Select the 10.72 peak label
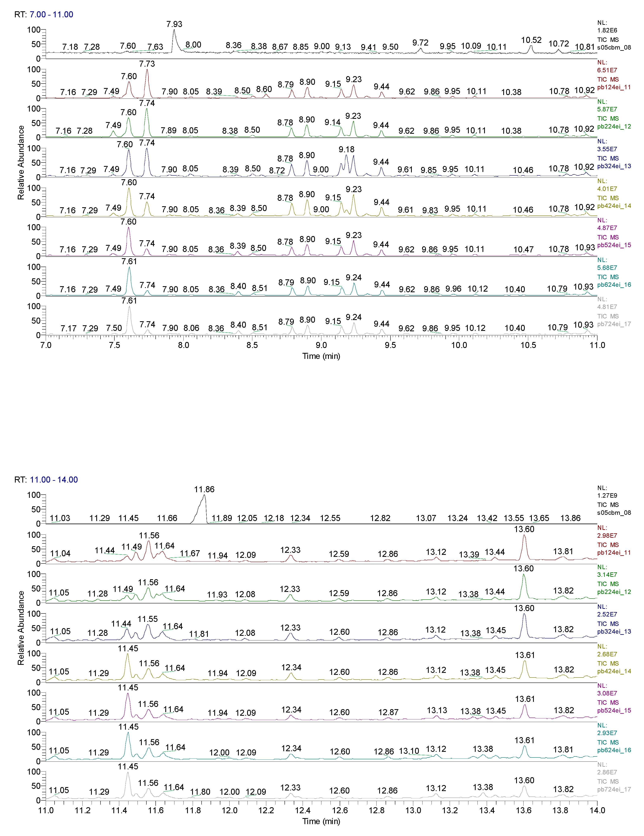The image size is (644, 836). pos(559,44)
